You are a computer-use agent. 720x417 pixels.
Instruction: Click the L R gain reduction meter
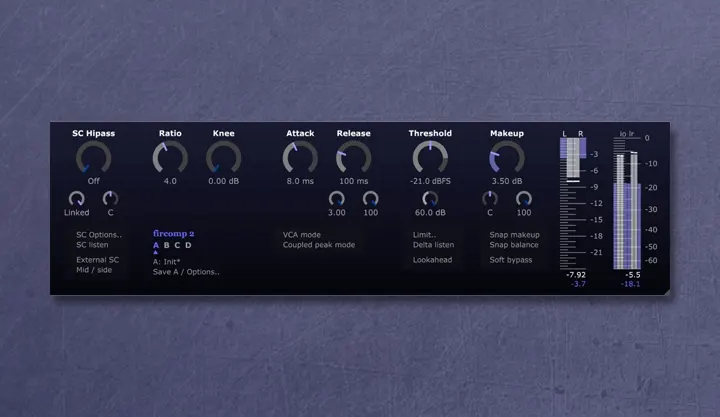pos(574,200)
